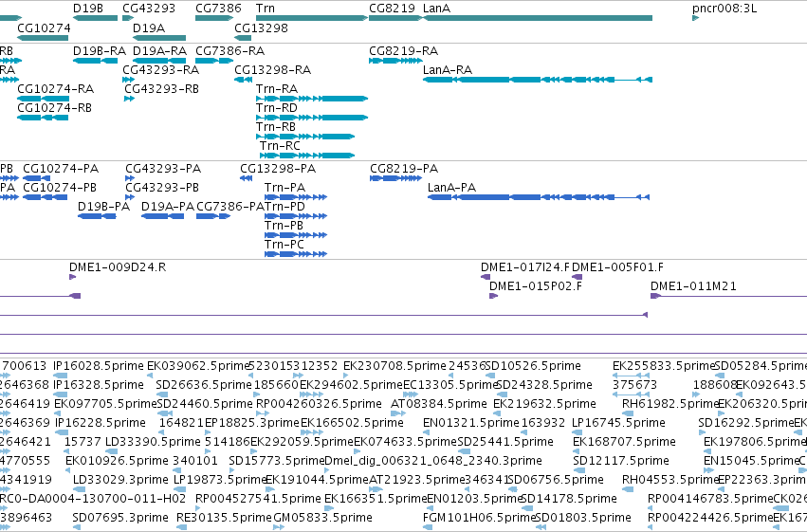Click the RC0-DA0004-130700-011-H02 EST
The height and width of the screenshot is (532, 807).
coord(4,508)
